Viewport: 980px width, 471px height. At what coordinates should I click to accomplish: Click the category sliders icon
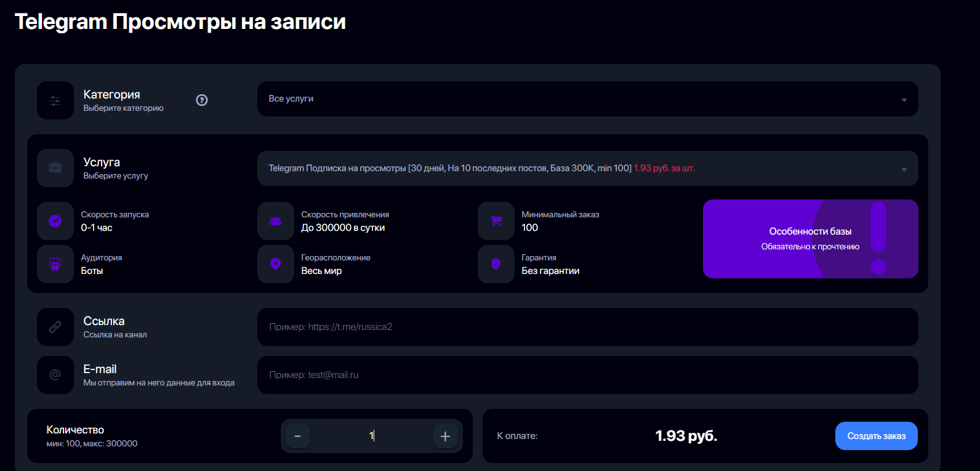coord(55,100)
